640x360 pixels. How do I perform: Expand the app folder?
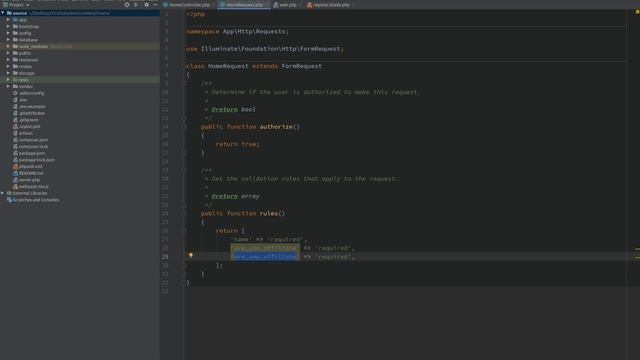pos(8,20)
